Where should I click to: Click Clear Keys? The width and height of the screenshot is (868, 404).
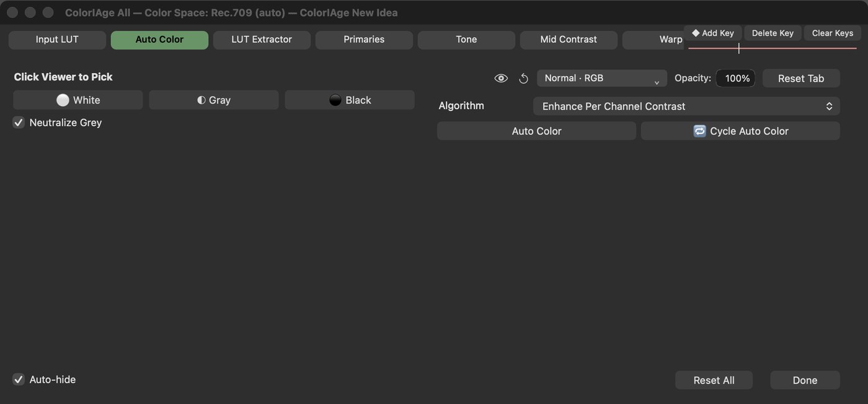(833, 33)
